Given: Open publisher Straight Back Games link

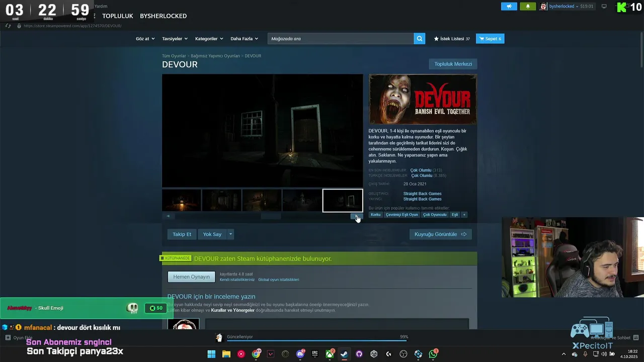Looking at the screenshot, I should click(x=422, y=199).
